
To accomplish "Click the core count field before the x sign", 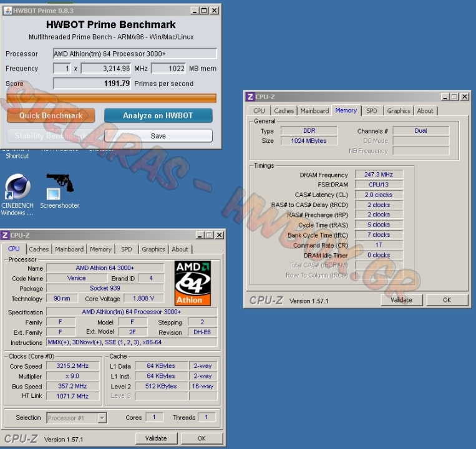I will [62, 69].
